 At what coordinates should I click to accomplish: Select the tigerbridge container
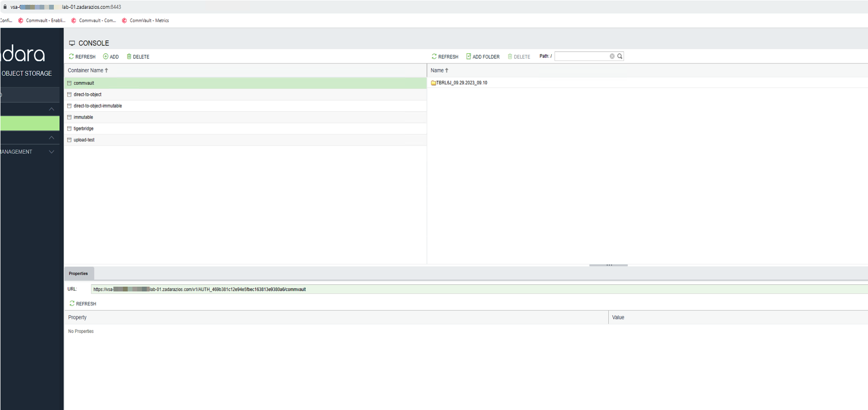tap(83, 129)
